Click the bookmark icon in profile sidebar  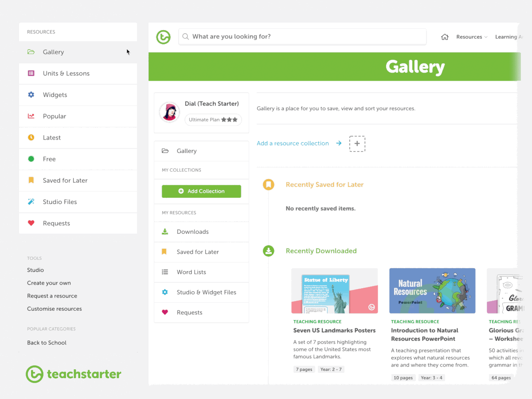coord(164,252)
